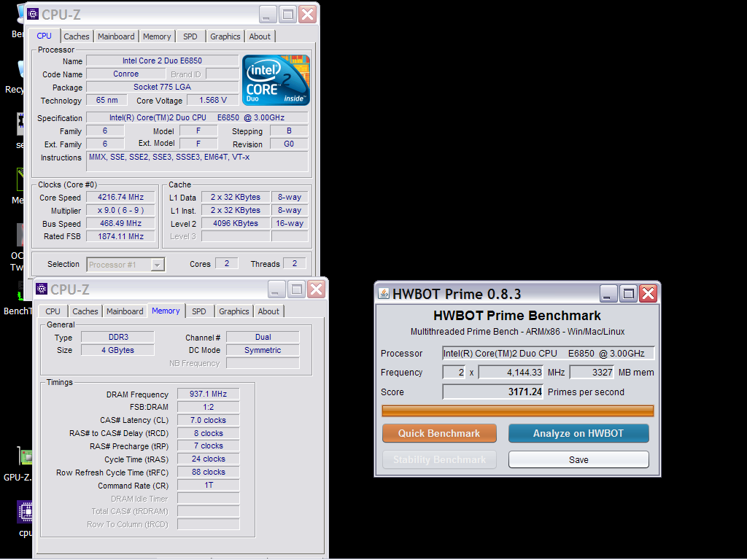747x560 pixels.
Task: Open the About tab in the lower CPU-Z window
Action: 268,311
